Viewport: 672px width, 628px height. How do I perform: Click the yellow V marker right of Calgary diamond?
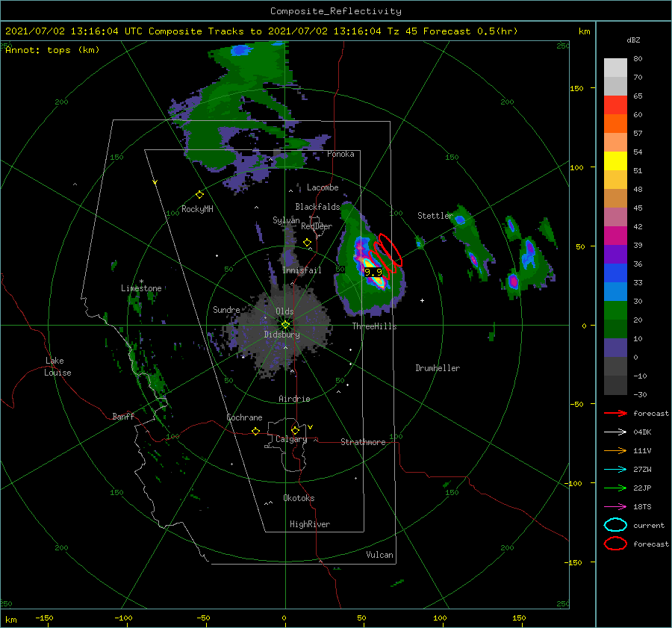[310, 427]
